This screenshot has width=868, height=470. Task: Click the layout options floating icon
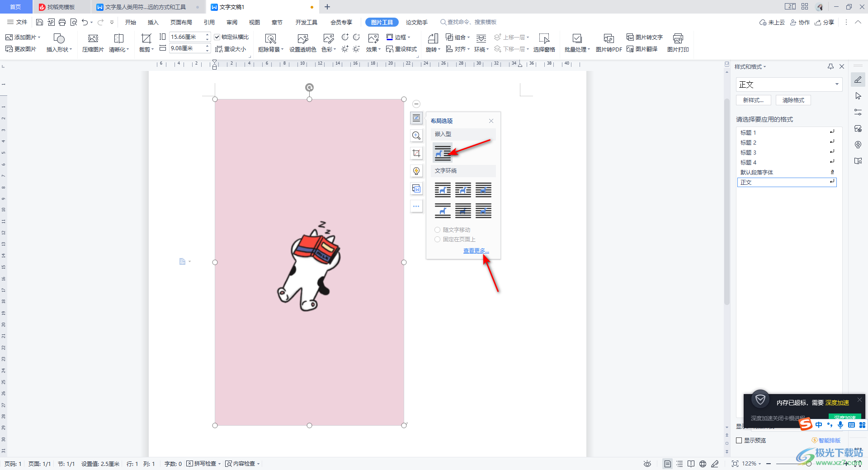tap(416, 118)
